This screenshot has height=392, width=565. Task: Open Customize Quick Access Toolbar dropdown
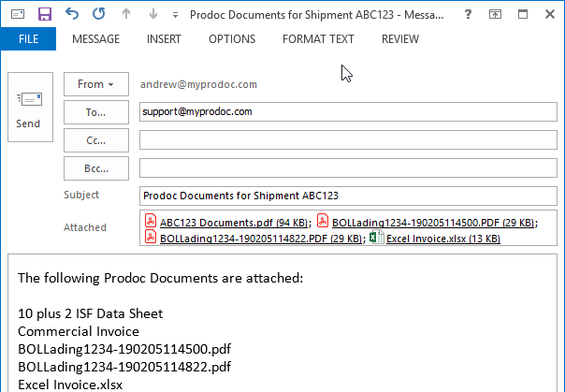175,15
